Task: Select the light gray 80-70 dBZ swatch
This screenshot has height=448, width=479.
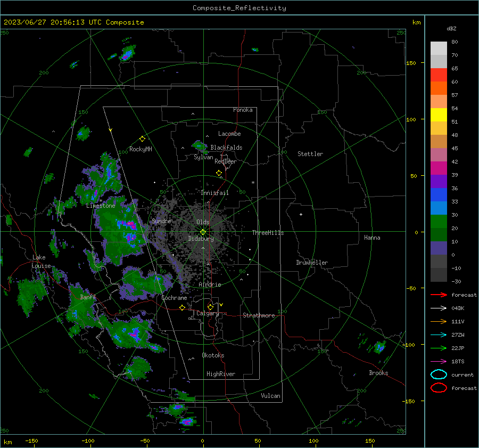Action: (439, 48)
